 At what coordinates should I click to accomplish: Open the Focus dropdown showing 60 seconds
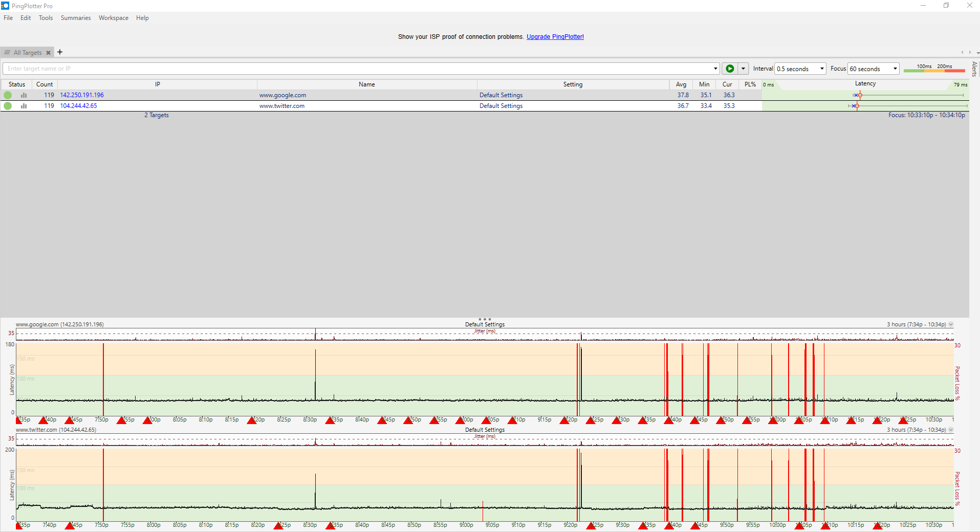click(x=874, y=69)
